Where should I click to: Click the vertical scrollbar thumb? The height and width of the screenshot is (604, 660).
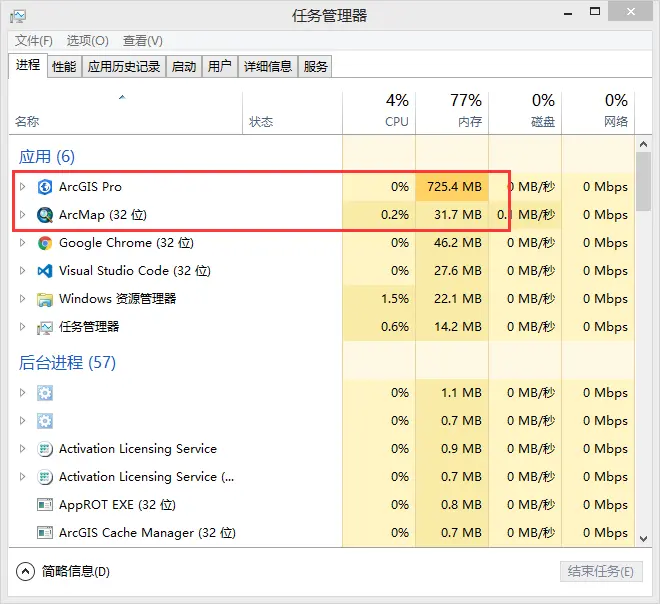point(643,181)
